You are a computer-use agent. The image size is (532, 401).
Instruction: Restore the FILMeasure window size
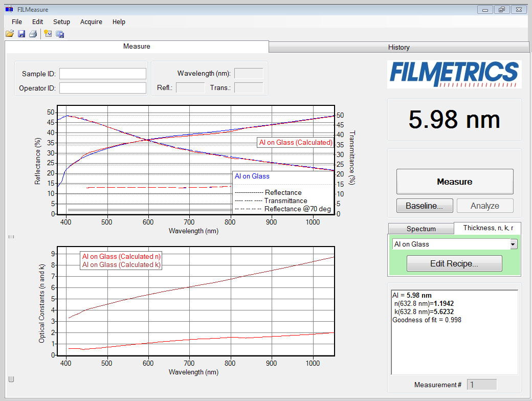click(502, 10)
